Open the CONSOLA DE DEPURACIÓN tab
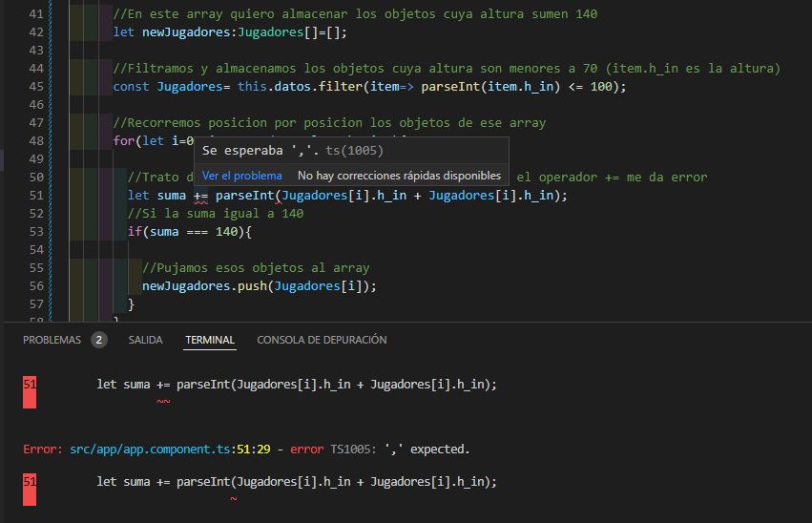812x523 pixels. (322, 340)
